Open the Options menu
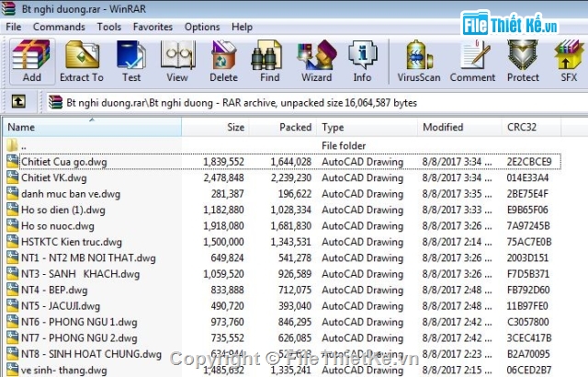 click(202, 27)
